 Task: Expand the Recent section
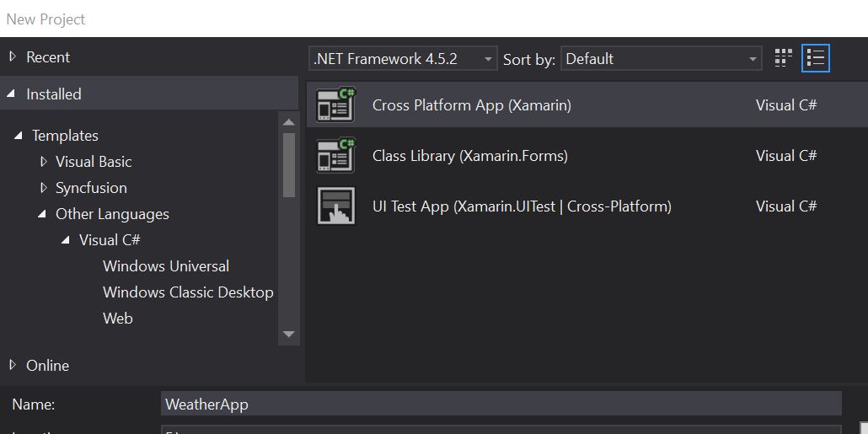click(13, 56)
